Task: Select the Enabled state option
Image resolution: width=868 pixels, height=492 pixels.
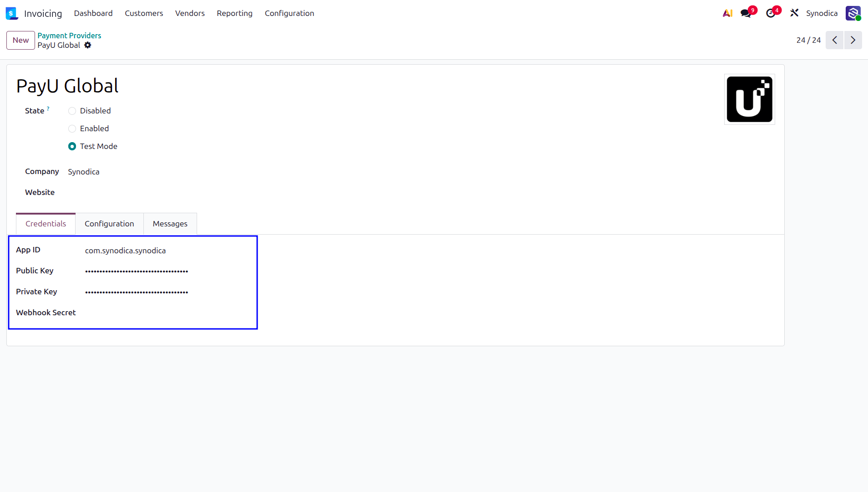Action: (72, 128)
